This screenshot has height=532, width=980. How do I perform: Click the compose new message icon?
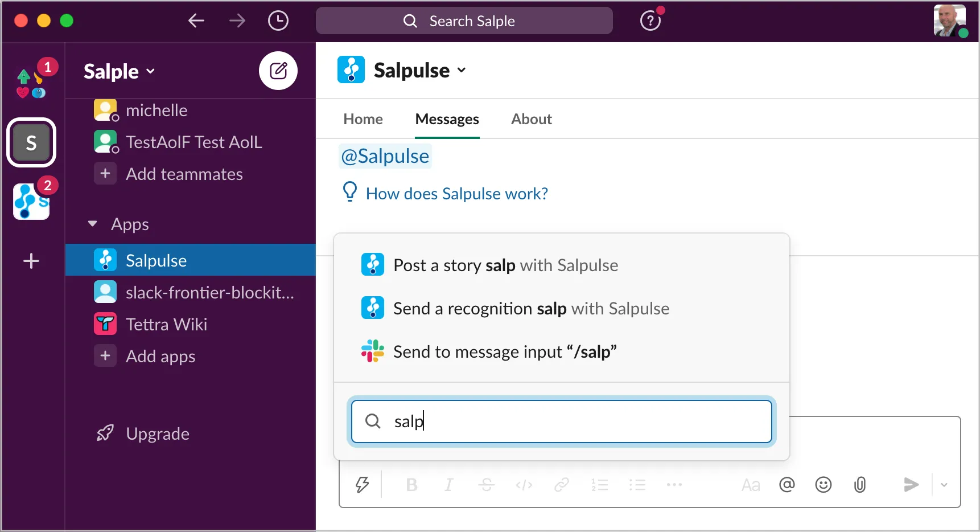[278, 71]
